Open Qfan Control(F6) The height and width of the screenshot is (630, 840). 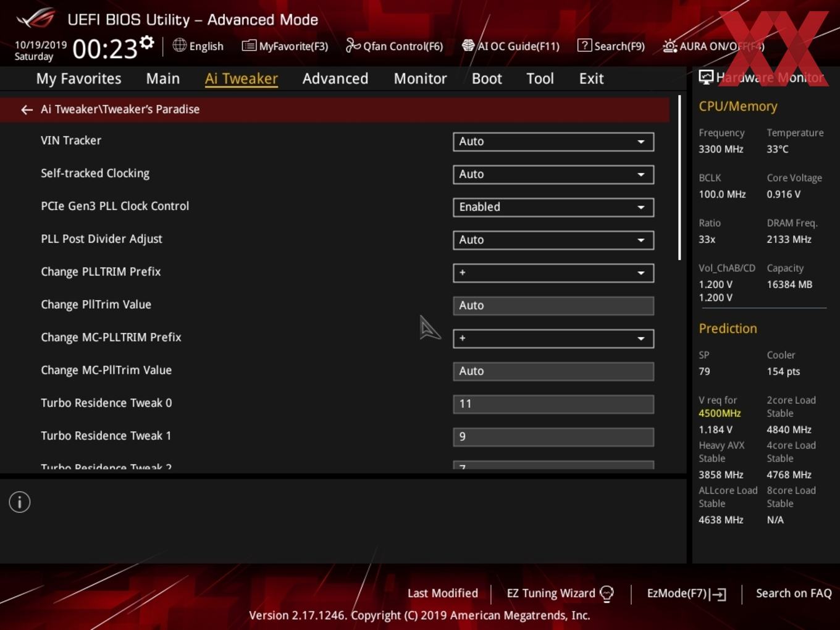point(394,46)
